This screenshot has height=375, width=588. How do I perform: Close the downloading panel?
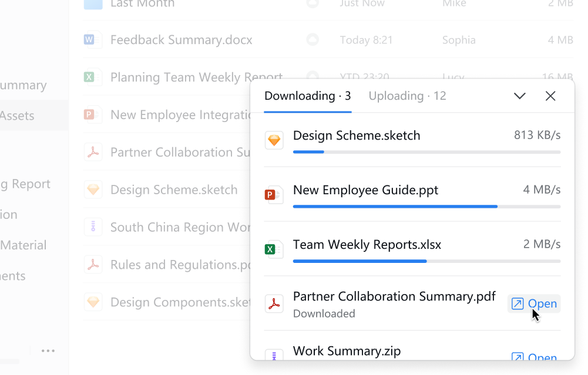(550, 96)
